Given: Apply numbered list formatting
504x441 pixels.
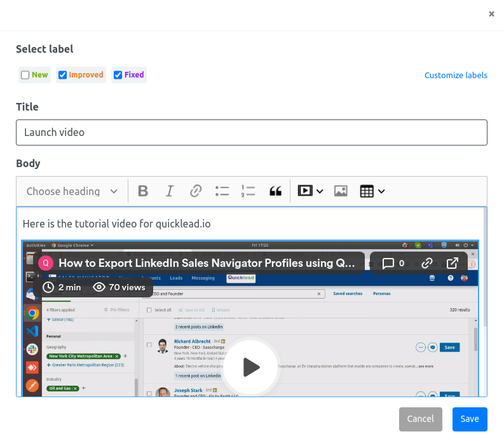Looking at the screenshot, I should [248, 191].
